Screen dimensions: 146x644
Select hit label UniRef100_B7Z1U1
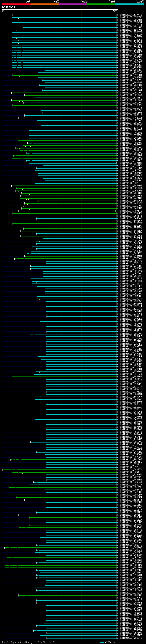pos(131,163)
